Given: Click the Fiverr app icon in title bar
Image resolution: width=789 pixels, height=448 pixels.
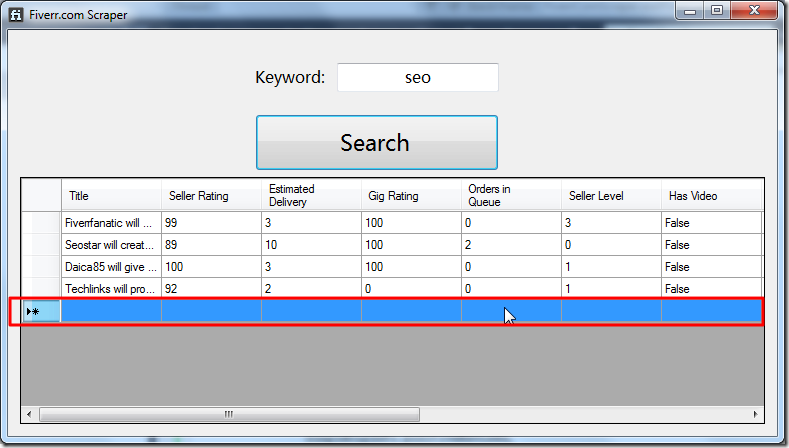Looking at the screenshot, I should point(16,15).
